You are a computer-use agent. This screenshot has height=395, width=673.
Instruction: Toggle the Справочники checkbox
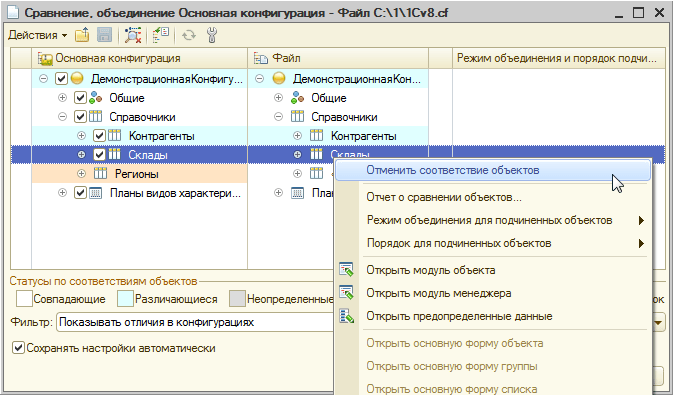click(x=80, y=117)
